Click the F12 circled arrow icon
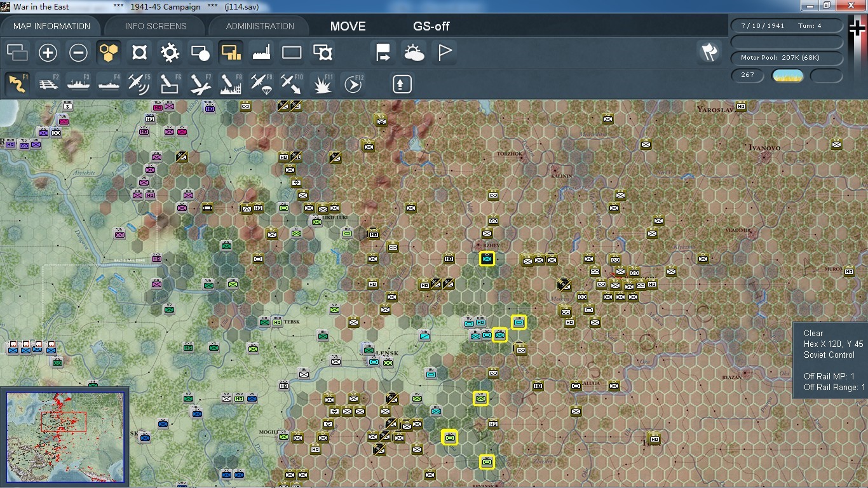This screenshot has width=868, height=488. click(x=353, y=84)
